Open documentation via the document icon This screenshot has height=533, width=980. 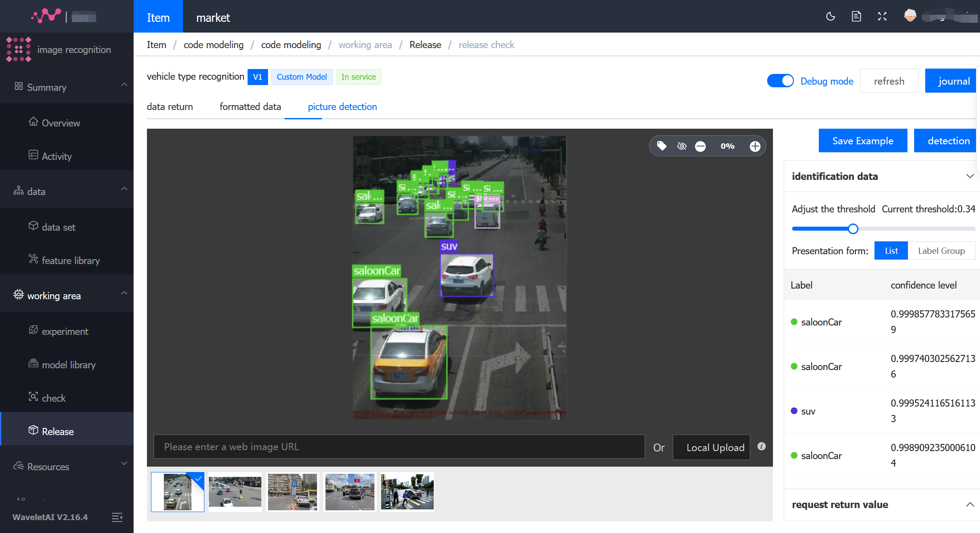click(856, 16)
